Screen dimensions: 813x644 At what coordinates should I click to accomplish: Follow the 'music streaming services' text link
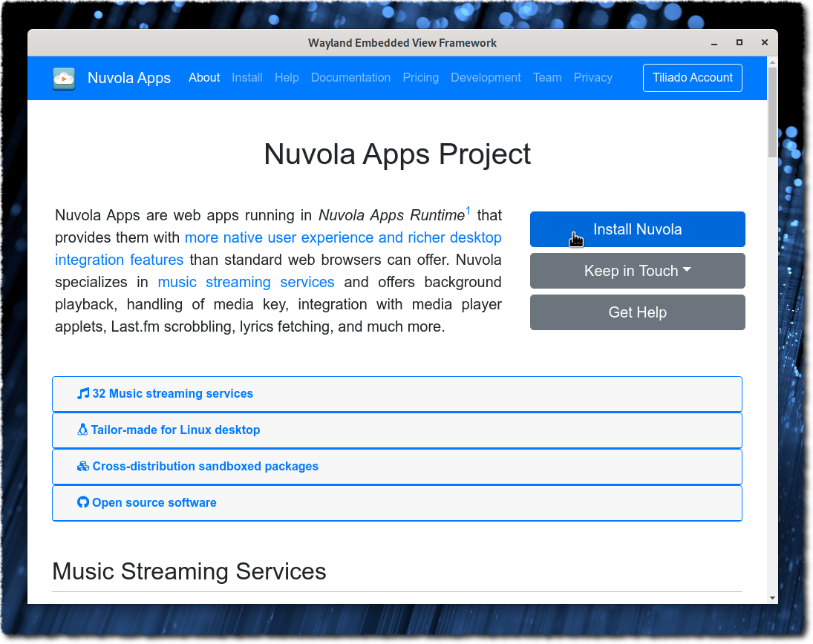click(246, 283)
